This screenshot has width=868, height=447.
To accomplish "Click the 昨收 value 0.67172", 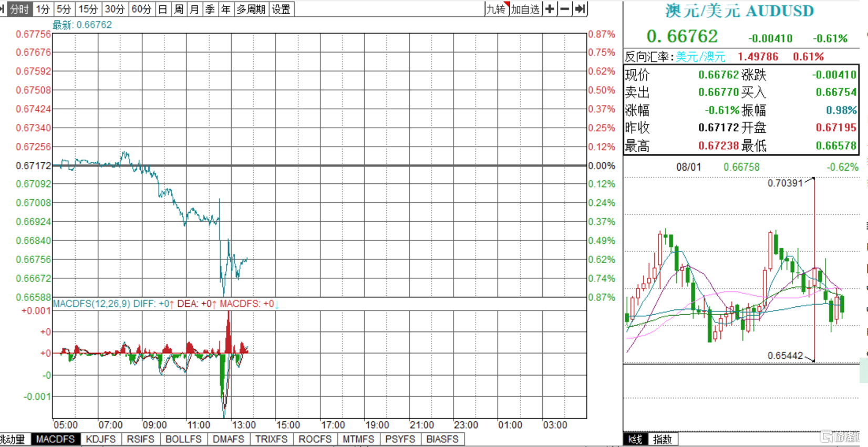I will point(719,128).
